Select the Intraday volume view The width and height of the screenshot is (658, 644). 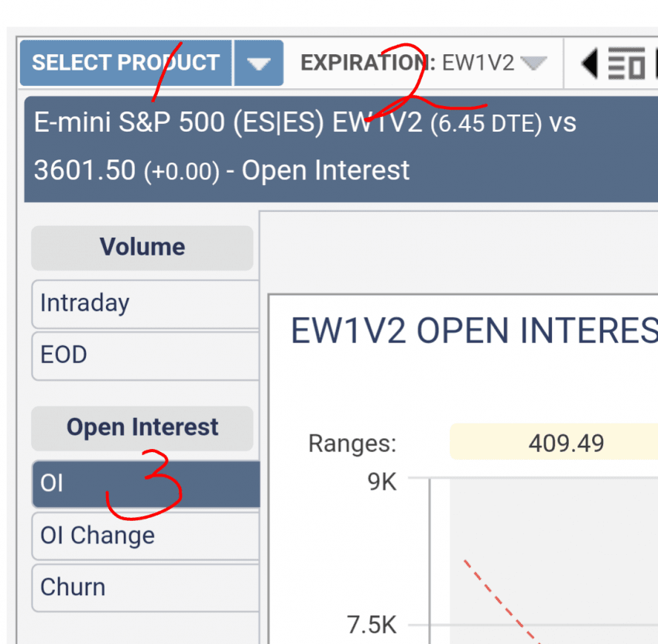coord(144,303)
